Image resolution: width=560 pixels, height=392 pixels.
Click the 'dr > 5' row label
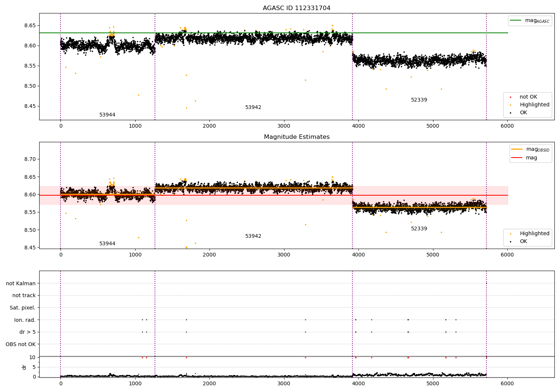(28, 332)
